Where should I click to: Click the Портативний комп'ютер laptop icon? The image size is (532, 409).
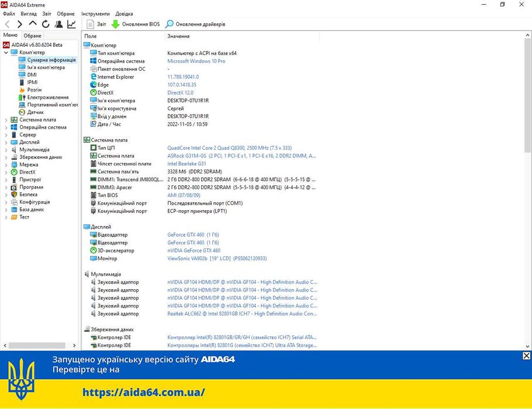click(22, 105)
